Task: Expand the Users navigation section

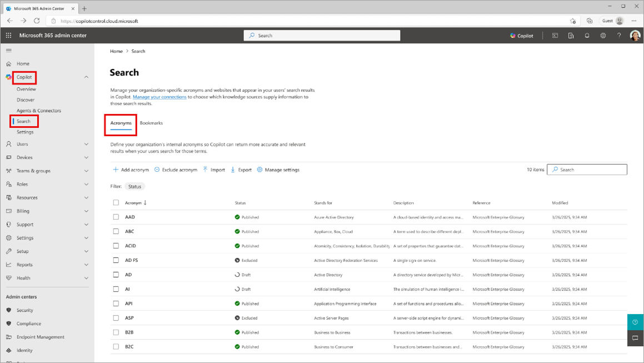Action: (x=86, y=145)
